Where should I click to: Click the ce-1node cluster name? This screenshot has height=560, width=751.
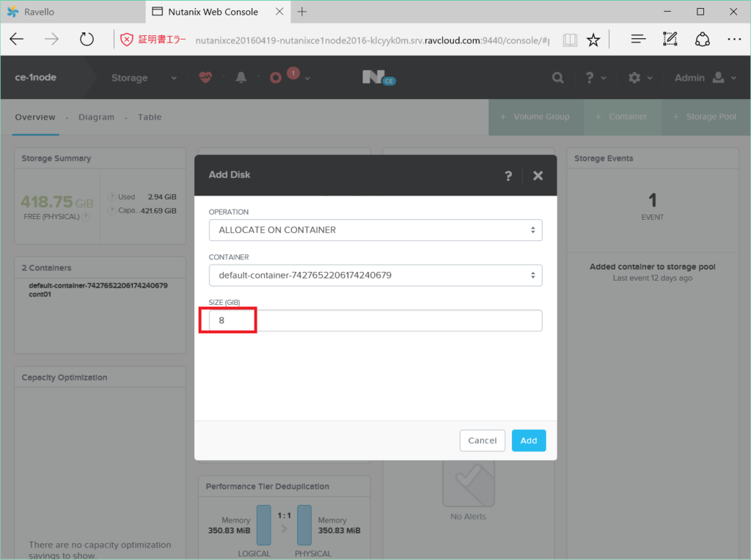[x=35, y=77]
